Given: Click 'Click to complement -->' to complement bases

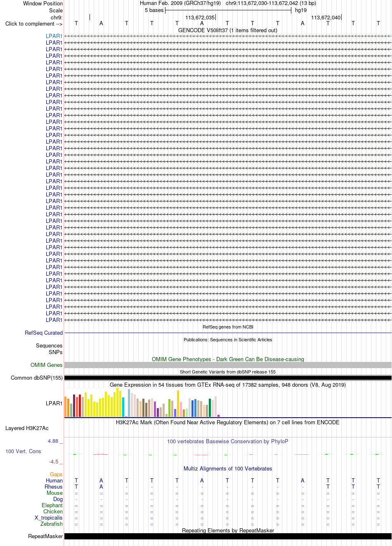Looking at the screenshot, I should 34,24.
